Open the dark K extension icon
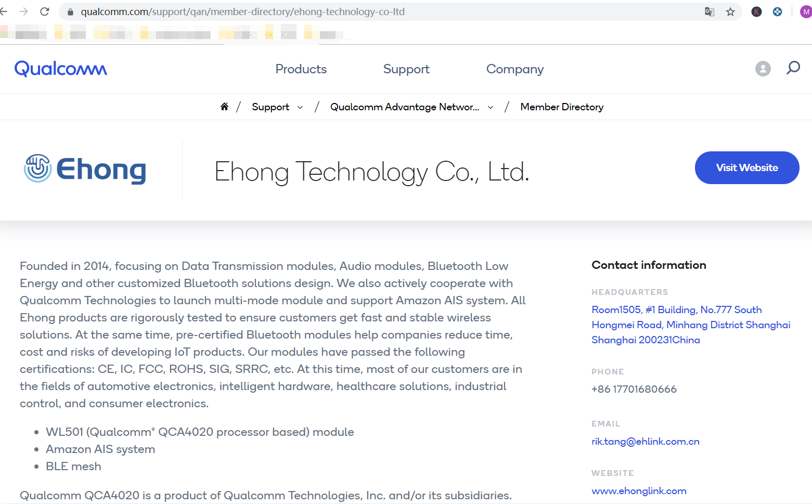This screenshot has height=504, width=812. (756, 11)
